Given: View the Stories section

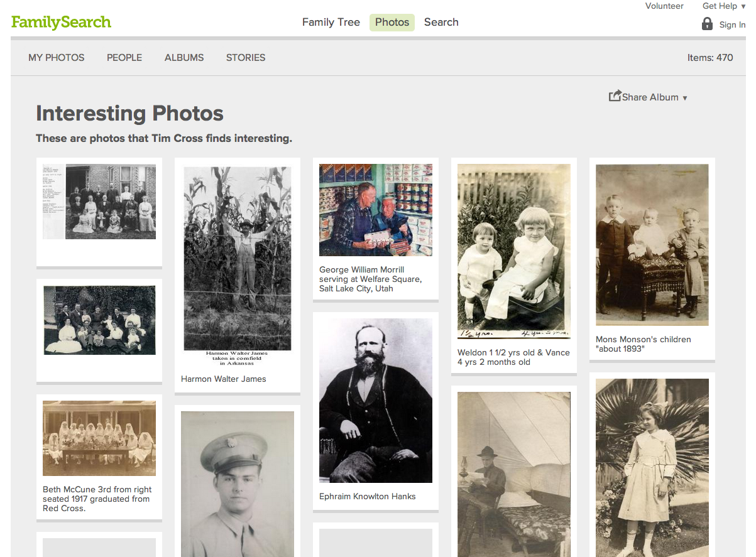Looking at the screenshot, I should tap(246, 57).
